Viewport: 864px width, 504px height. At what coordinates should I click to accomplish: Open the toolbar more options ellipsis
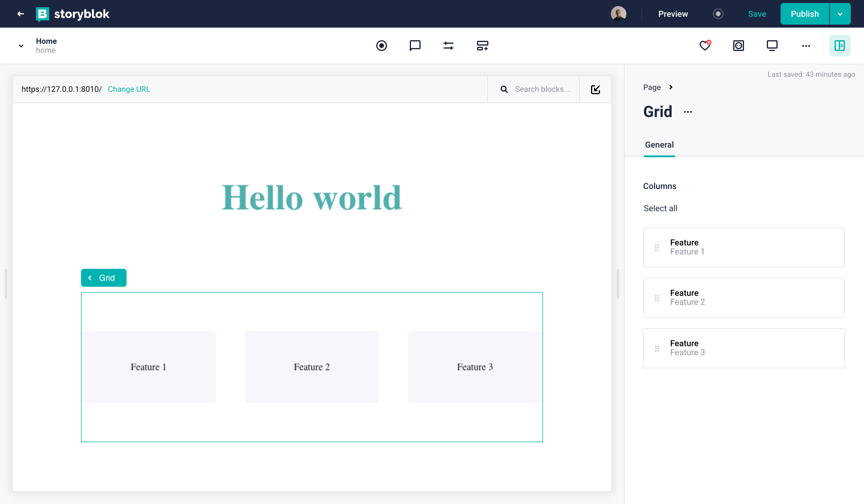pos(806,46)
